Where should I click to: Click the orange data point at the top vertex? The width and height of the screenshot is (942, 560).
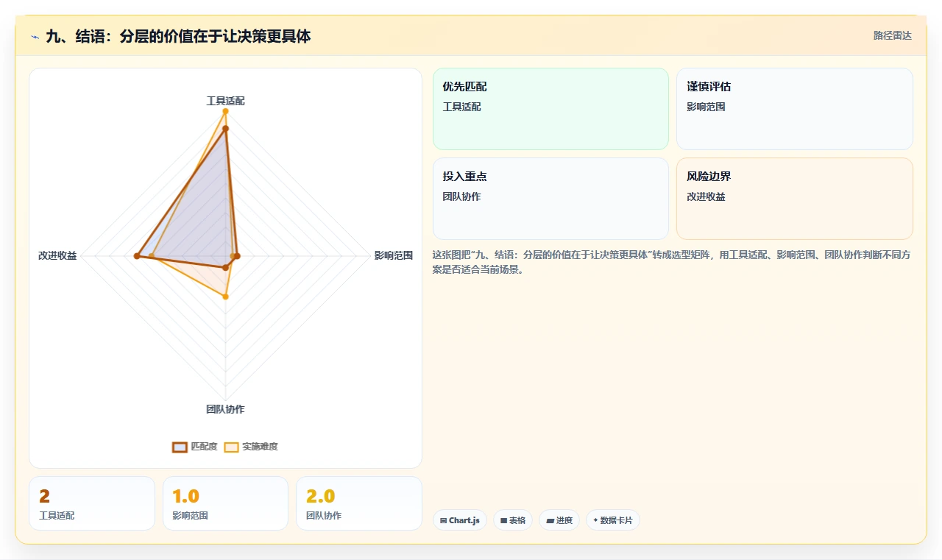pyautogui.click(x=225, y=111)
